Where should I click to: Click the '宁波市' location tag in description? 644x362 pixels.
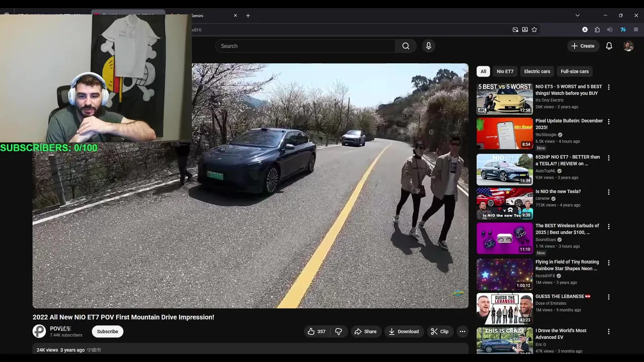tap(94, 350)
